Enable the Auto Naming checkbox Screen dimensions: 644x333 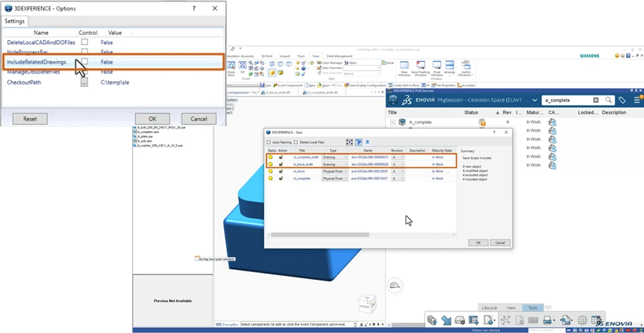pos(268,142)
